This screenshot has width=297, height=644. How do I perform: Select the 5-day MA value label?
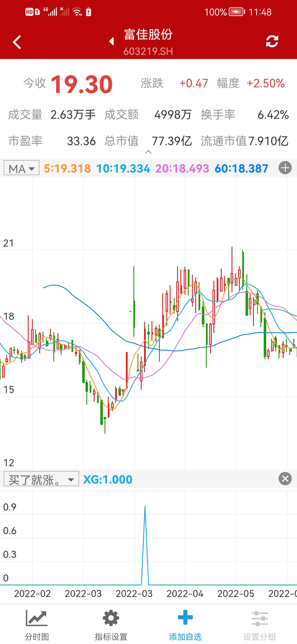[67, 168]
